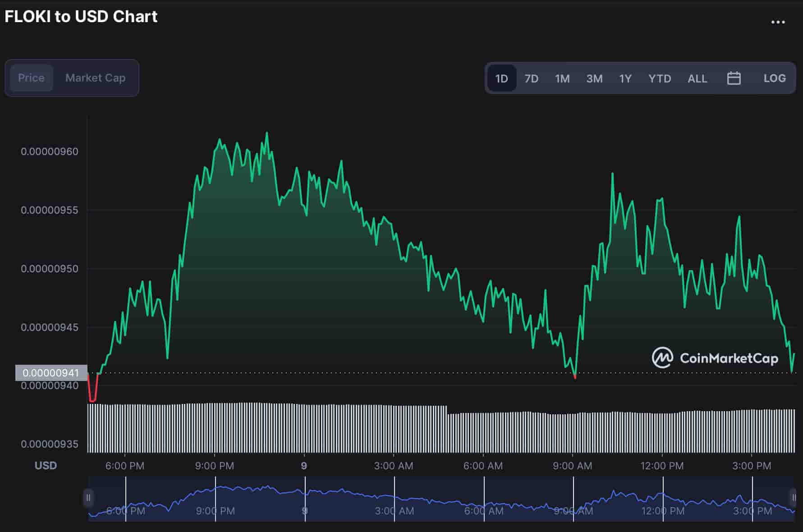
Task: Click the 12:00 PM marker in navigator
Action: pos(663,510)
